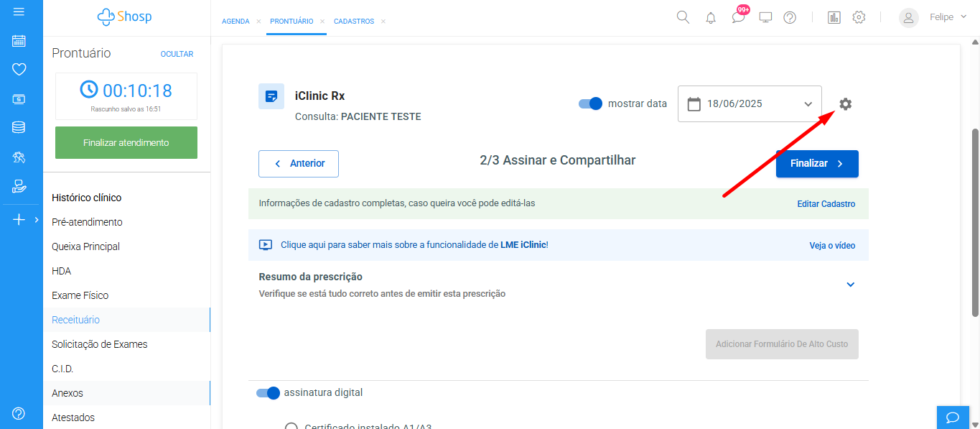Click the Consulta: PACIENTE TESTE text

[x=358, y=116]
